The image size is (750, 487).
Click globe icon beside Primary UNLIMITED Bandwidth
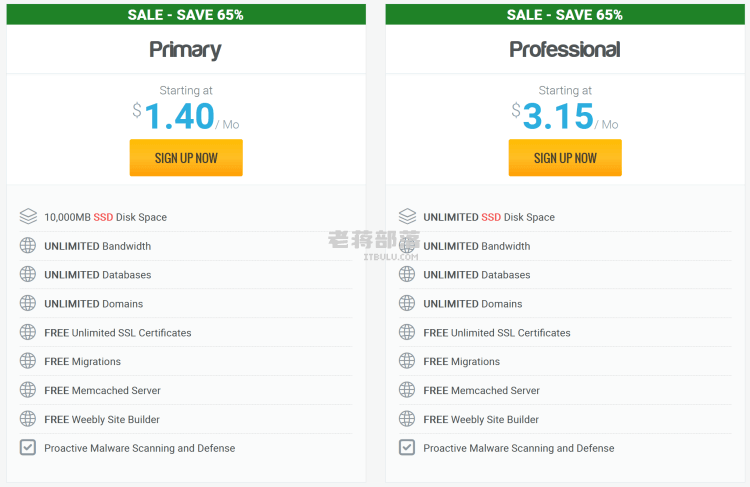[x=28, y=245]
